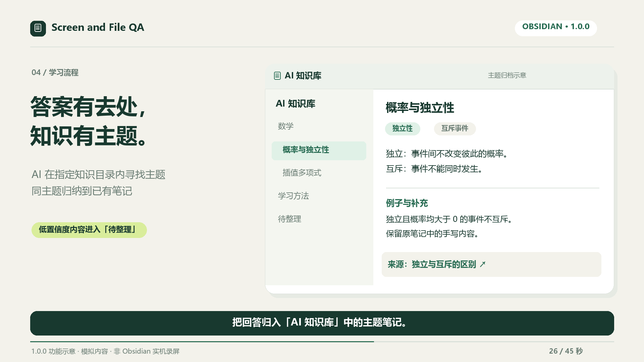Click the 互斥事件 tag chip

click(455, 129)
